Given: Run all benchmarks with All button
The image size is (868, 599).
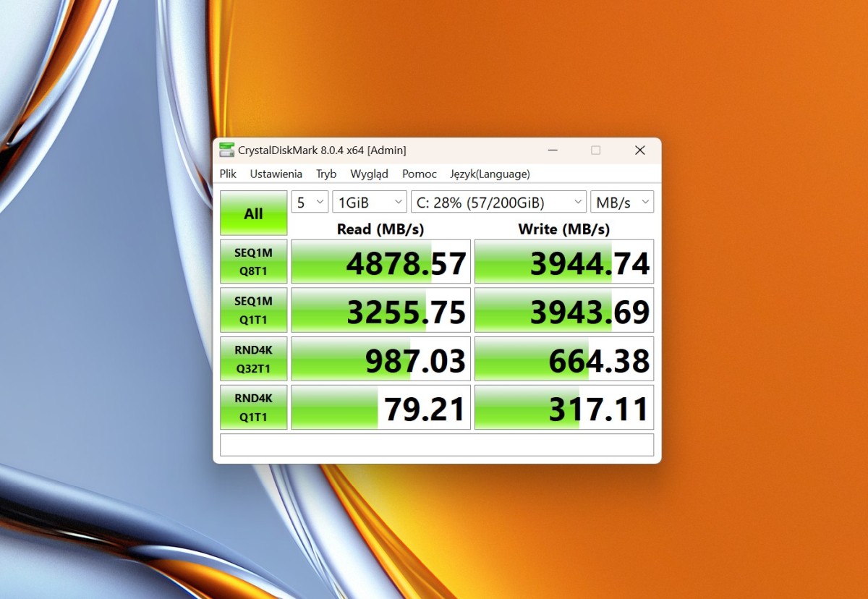Looking at the screenshot, I should [253, 213].
